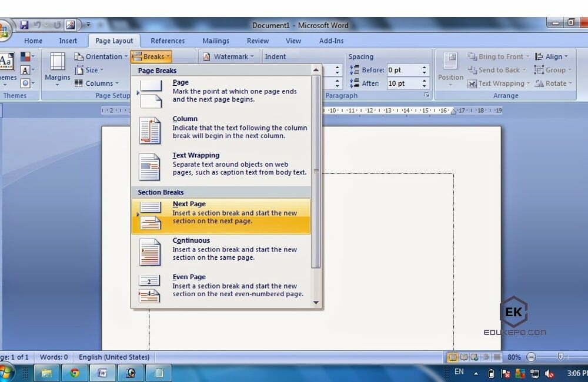Pick the Text Wrapping break icon
588x382 pixels.
click(149, 166)
